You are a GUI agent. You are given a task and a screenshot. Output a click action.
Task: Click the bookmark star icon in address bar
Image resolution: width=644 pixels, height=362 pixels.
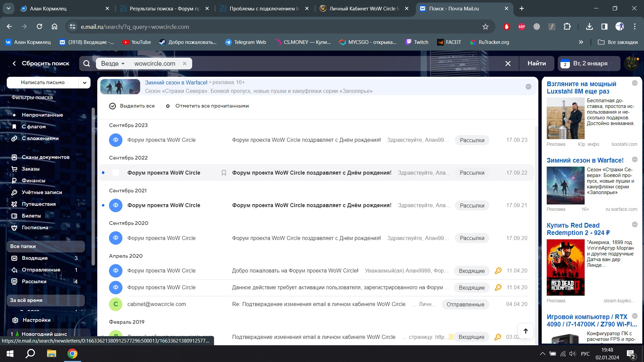coord(485,27)
